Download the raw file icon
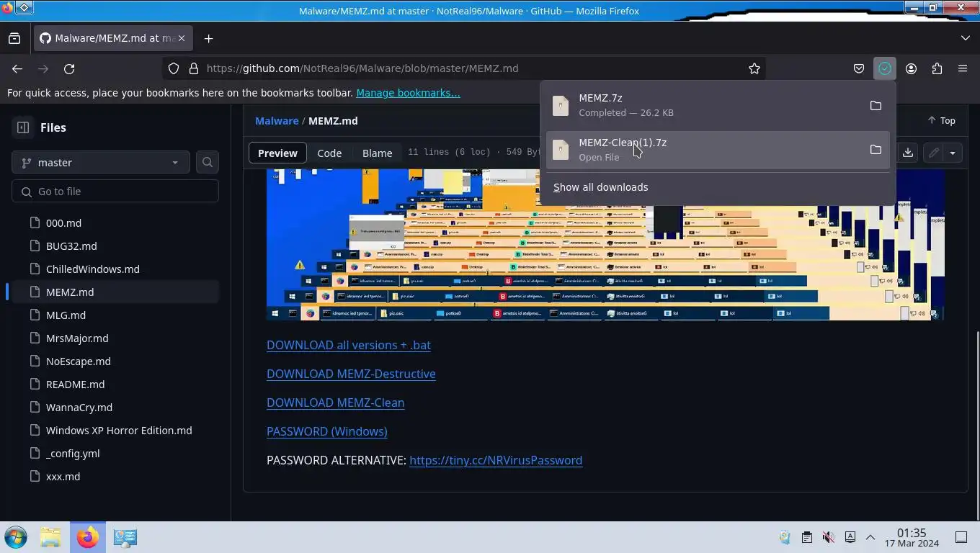Screen dimensions: 980x553 pos(908,153)
